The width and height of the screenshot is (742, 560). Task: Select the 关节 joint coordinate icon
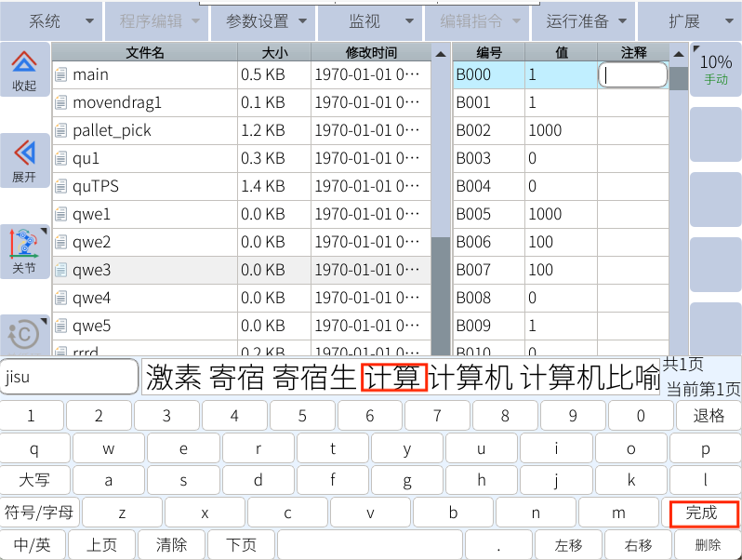(x=24, y=251)
